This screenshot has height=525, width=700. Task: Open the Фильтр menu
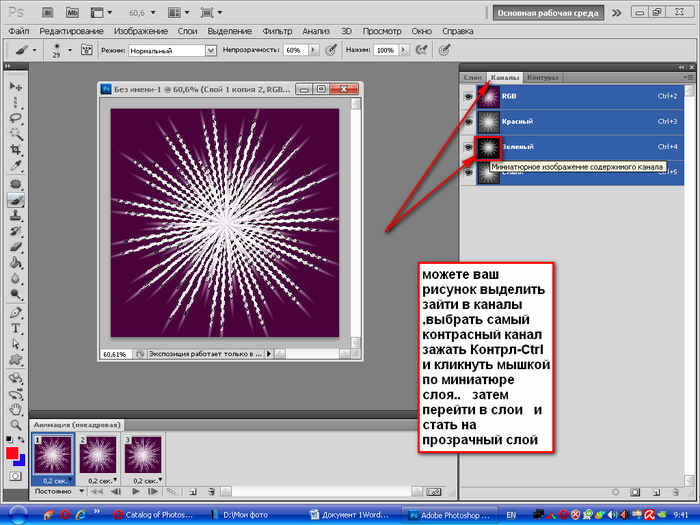277,31
